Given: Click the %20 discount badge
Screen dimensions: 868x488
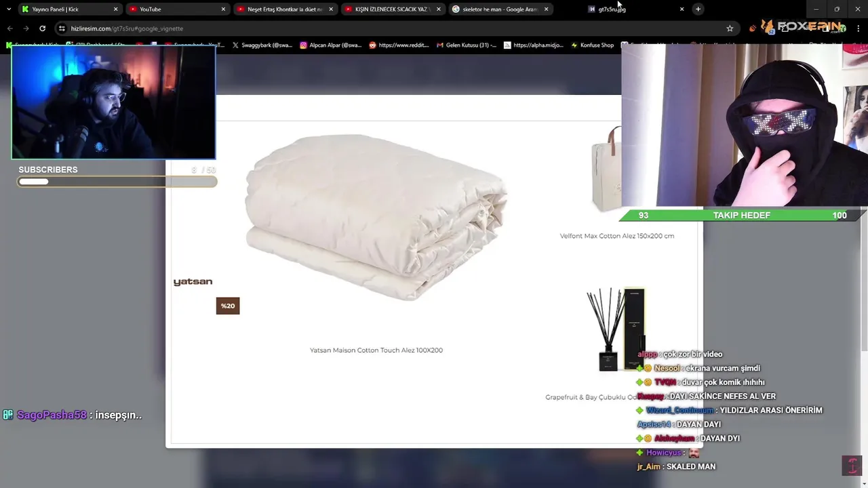Looking at the screenshot, I should pos(228,306).
